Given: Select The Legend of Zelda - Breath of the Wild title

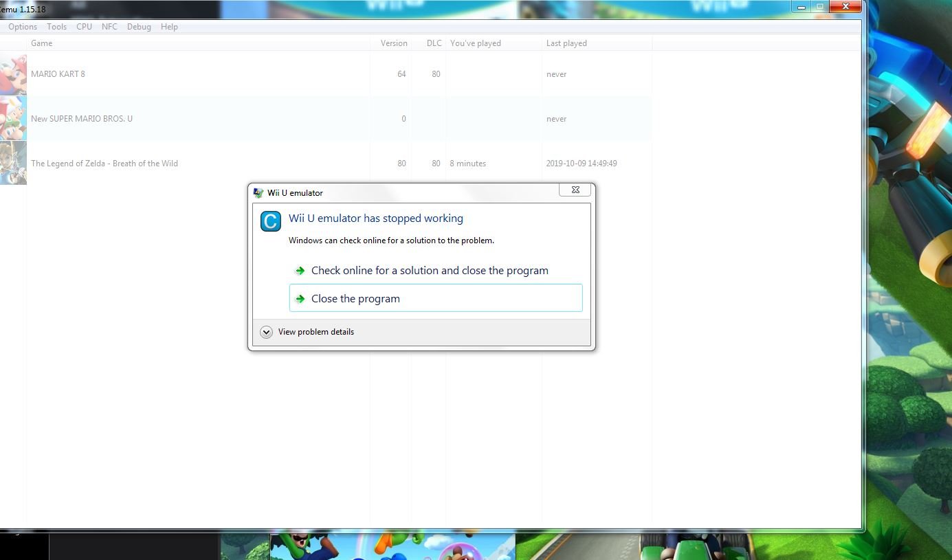Looking at the screenshot, I should [x=104, y=164].
